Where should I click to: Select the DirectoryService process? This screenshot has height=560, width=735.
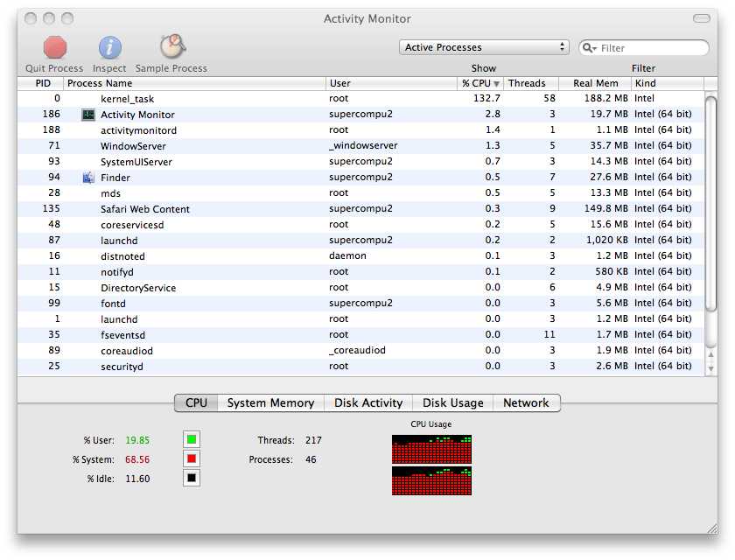pos(360,288)
